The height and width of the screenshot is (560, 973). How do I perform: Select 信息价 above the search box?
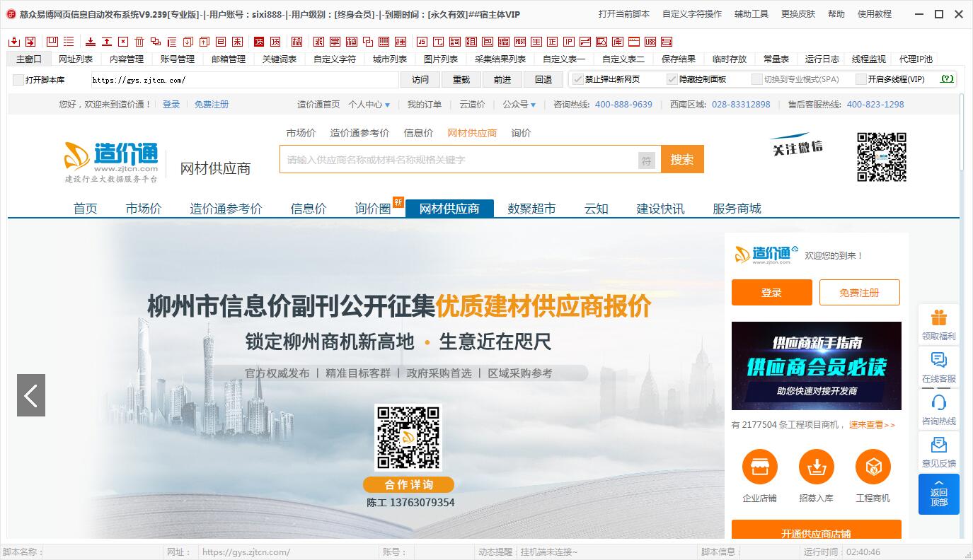coord(418,132)
